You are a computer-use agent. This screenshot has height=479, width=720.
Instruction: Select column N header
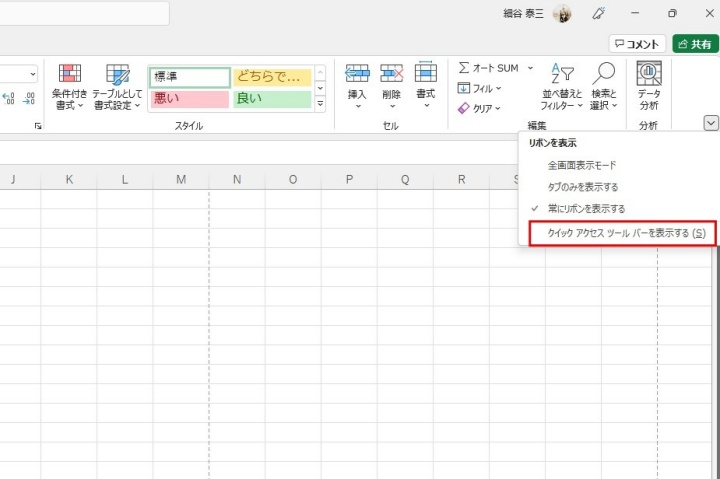click(x=237, y=179)
